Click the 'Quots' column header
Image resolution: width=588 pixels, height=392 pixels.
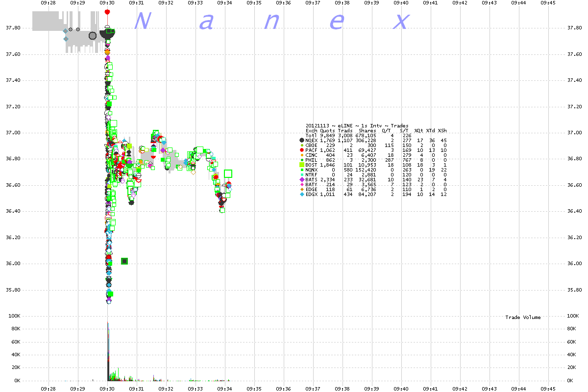coord(327,131)
